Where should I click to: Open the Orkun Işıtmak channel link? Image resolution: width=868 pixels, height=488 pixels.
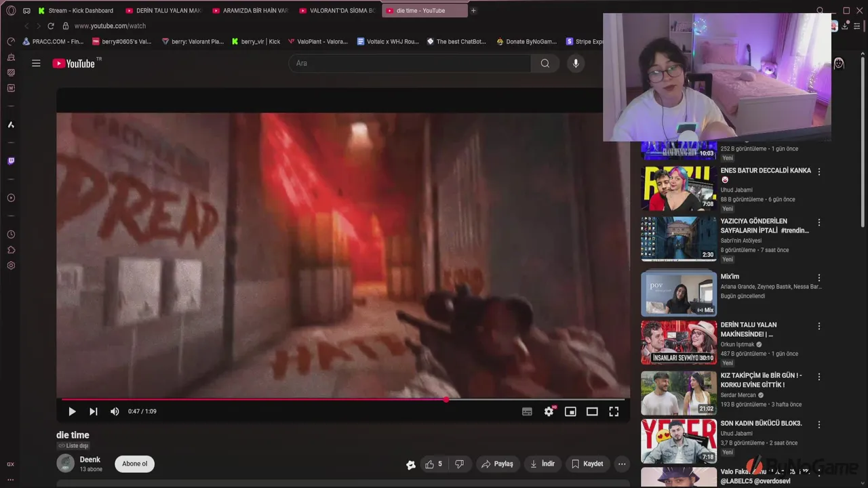[738, 344]
